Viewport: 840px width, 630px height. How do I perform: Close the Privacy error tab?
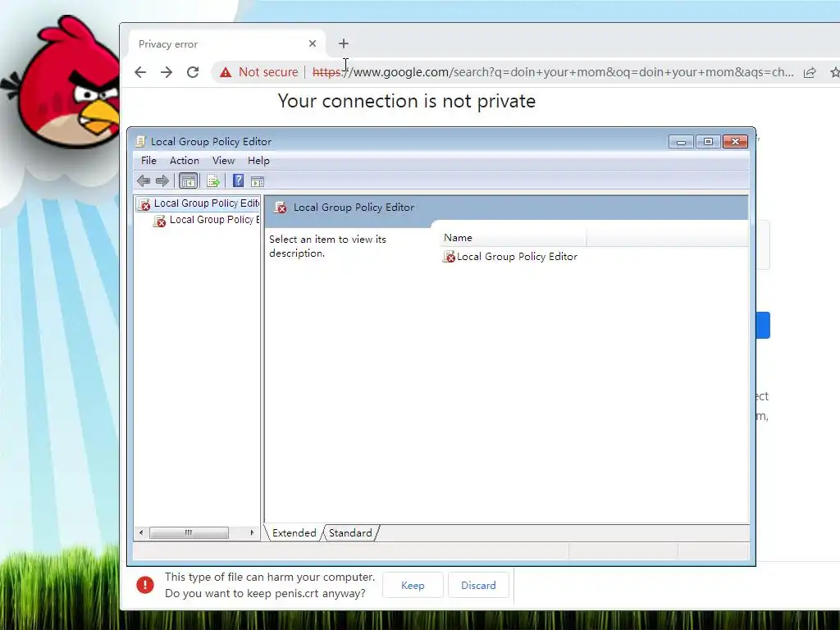[313, 43]
